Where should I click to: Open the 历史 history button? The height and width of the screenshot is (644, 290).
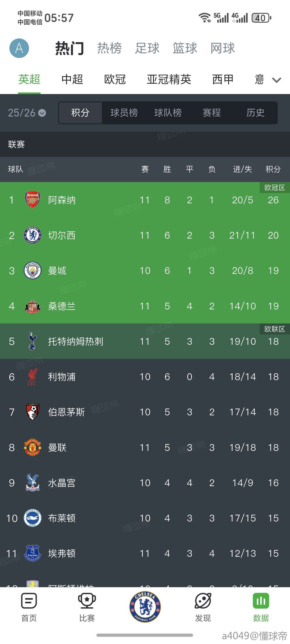[x=255, y=113]
